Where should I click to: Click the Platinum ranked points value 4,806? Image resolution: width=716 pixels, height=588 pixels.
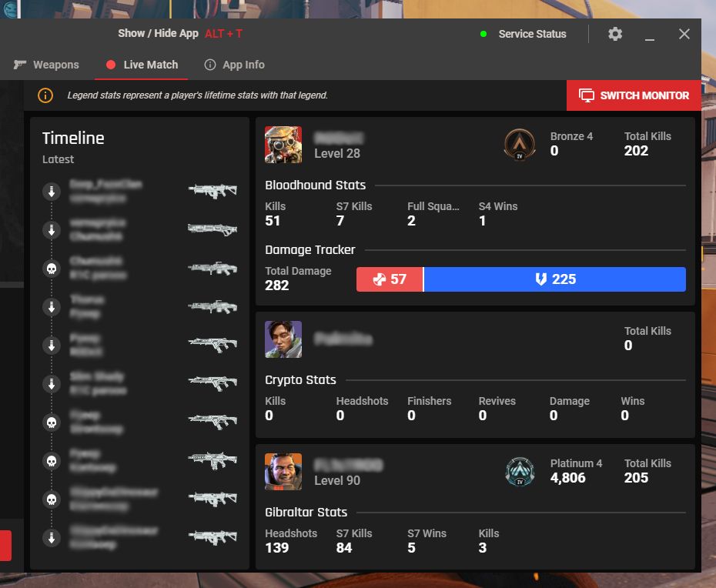[x=567, y=477]
